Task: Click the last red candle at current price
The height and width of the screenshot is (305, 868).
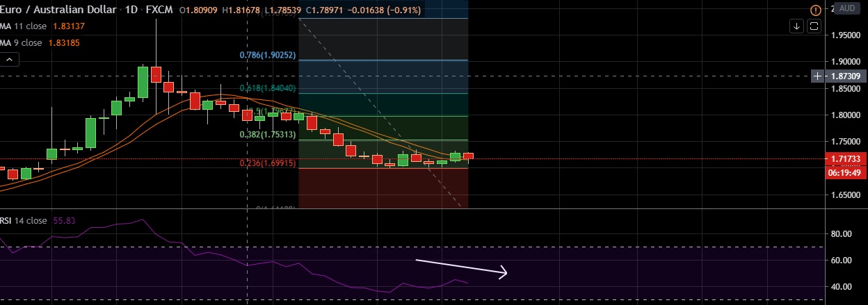Action: click(x=469, y=157)
